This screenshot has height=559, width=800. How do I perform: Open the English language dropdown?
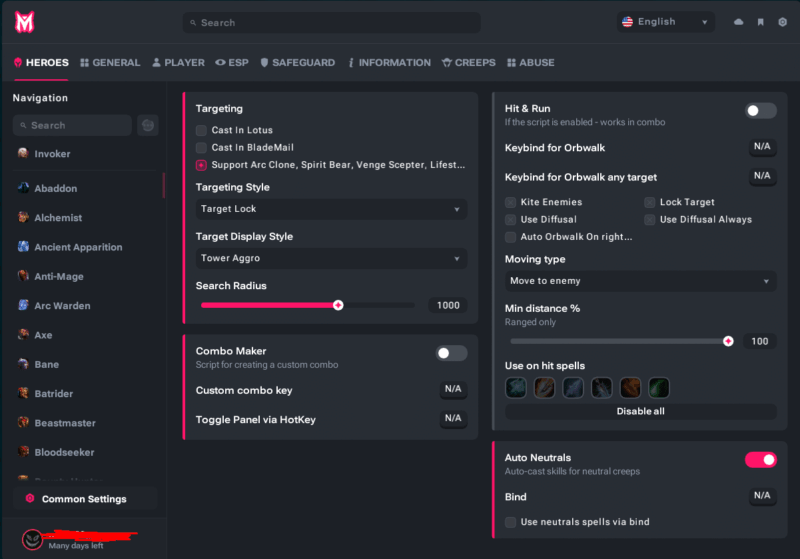pos(666,22)
